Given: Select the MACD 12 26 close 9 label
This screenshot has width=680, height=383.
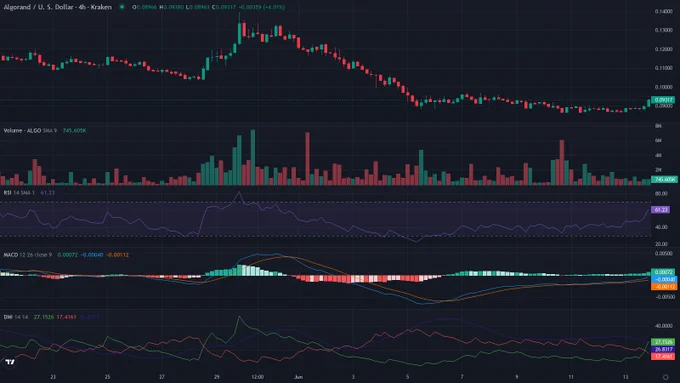Looking at the screenshot, I should point(27,255).
